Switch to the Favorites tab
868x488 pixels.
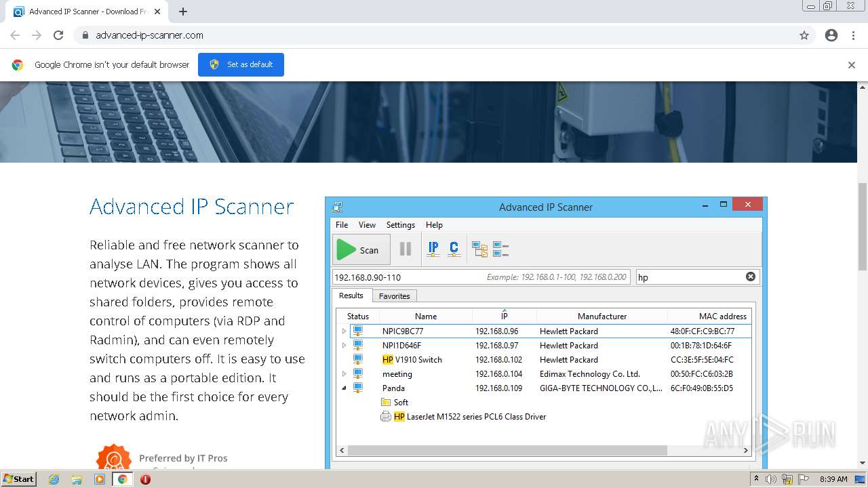pyautogui.click(x=395, y=296)
